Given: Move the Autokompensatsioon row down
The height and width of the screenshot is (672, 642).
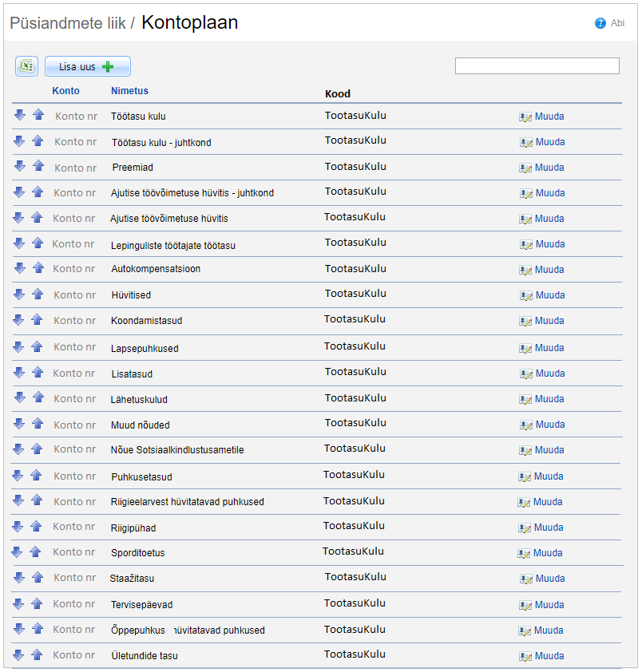Looking at the screenshot, I should (x=19, y=268).
